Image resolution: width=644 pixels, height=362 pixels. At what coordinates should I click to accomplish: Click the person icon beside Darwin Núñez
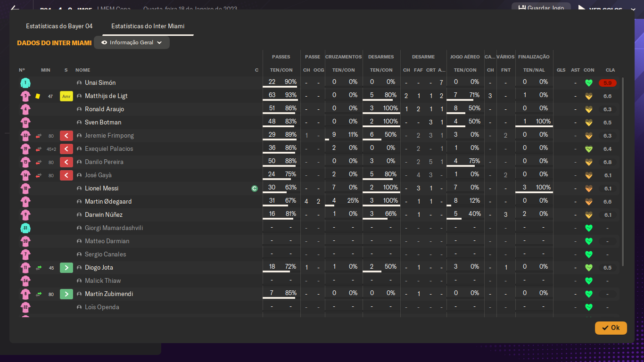point(79,215)
